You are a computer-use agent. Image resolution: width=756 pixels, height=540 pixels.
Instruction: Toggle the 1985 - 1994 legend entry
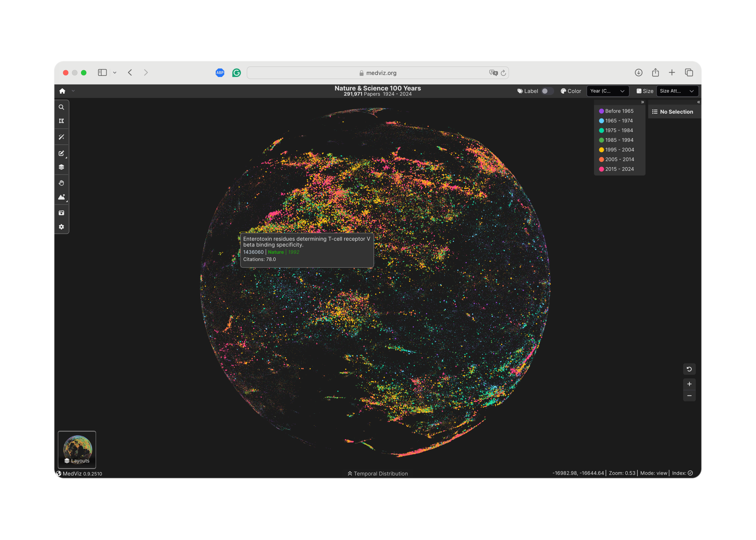tap(616, 140)
